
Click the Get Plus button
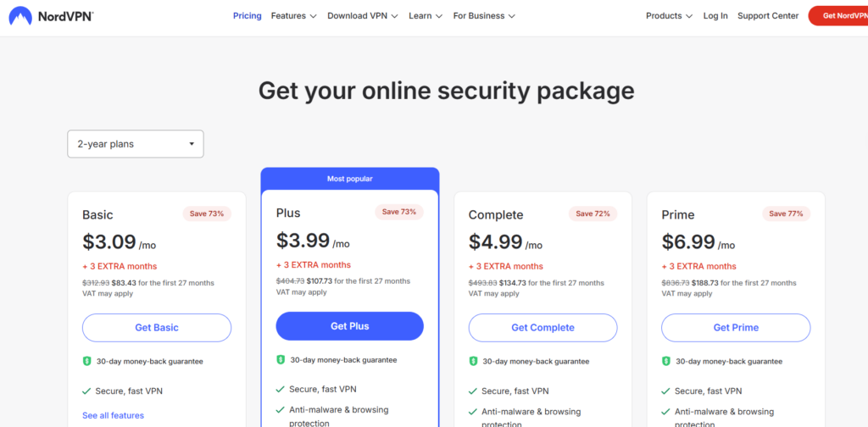click(x=349, y=326)
